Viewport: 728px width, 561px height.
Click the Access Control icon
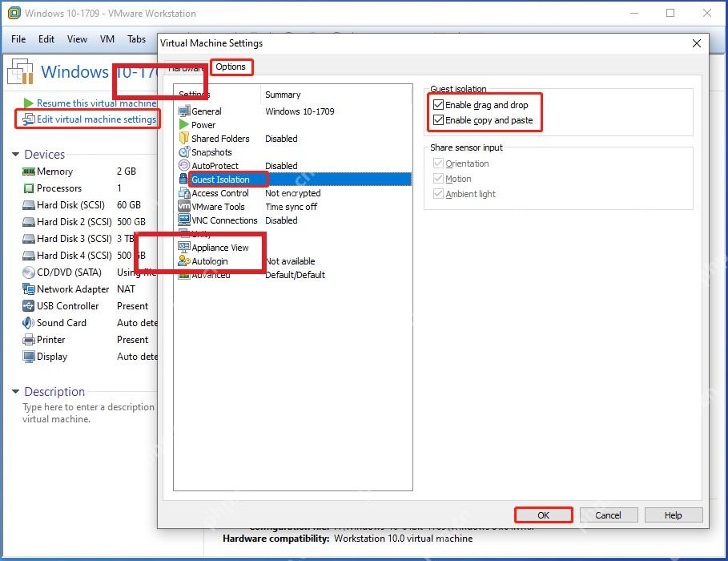pyautogui.click(x=184, y=192)
